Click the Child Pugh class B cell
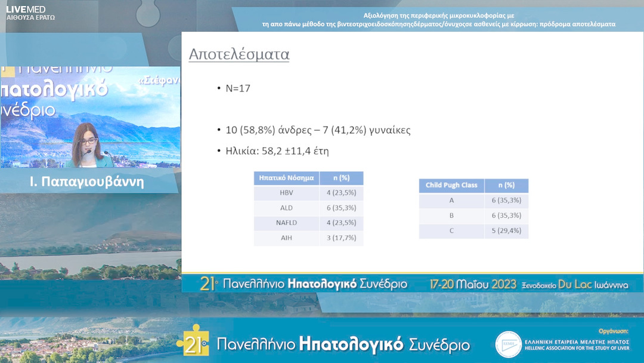 pos(451,216)
